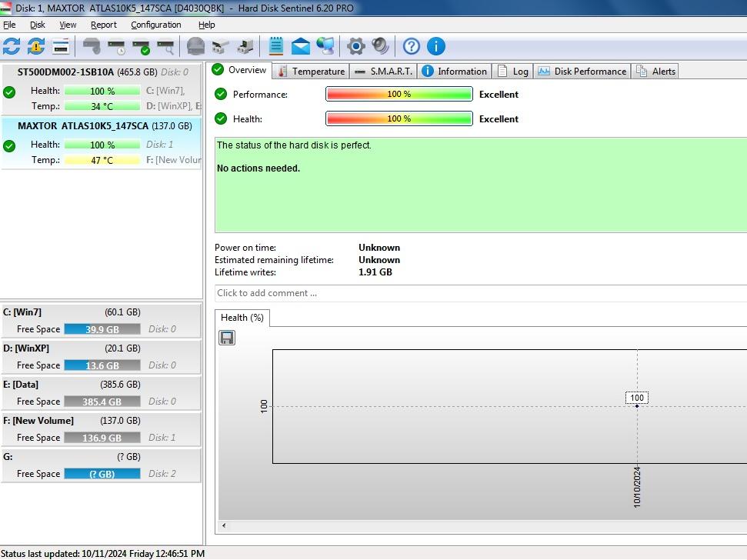Save the health graph with floppy icon
747x560 pixels.
[x=227, y=338]
